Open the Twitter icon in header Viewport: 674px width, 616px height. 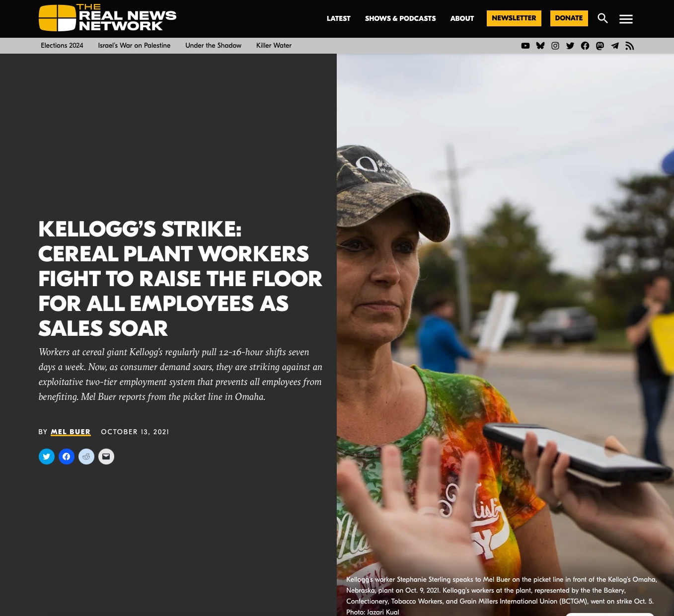570,46
